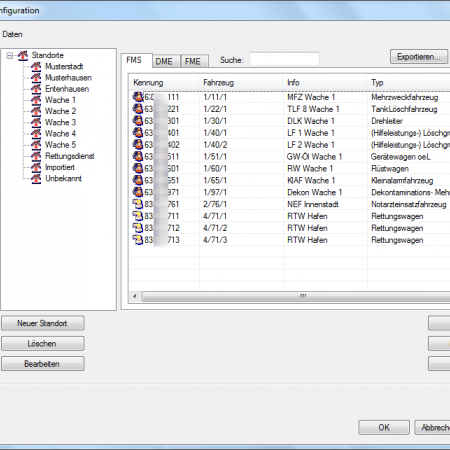Click the Standorte root station icon
The width and height of the screenshot is (450, 450).
[x=23, y=56]
